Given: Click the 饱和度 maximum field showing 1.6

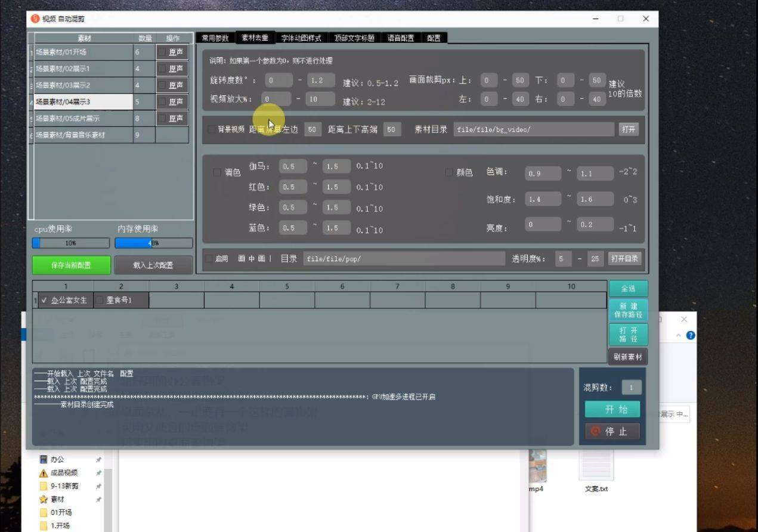Looking at the screenshot, I should click(596, 199).
